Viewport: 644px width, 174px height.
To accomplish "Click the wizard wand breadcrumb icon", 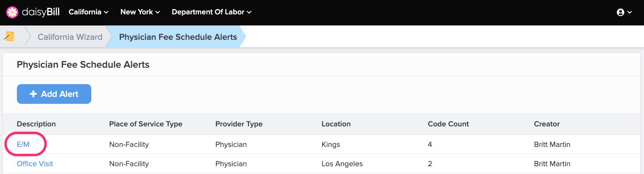I will pyautogui.click(x=9, y=37).
